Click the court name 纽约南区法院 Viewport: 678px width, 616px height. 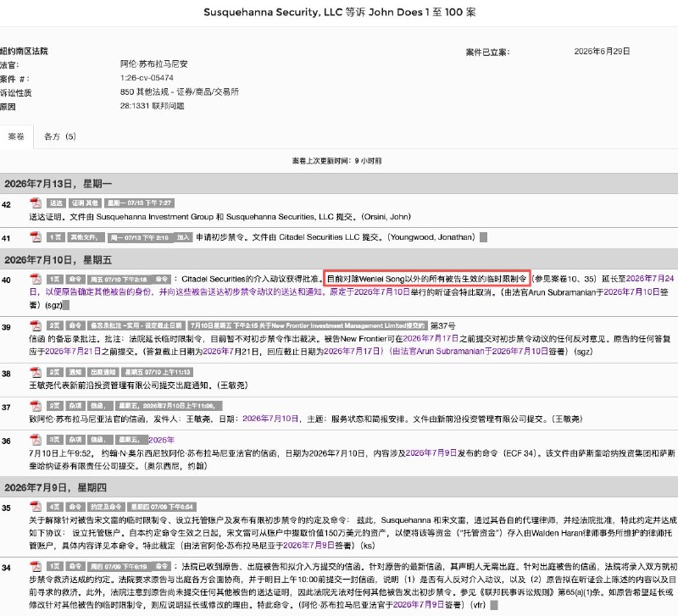(x=24, y=51)
